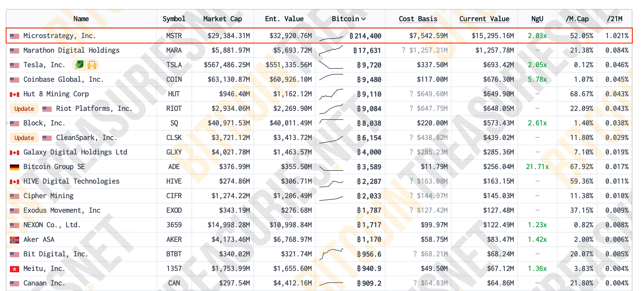Sort by the /M.Cap column header

coord(577,19)
